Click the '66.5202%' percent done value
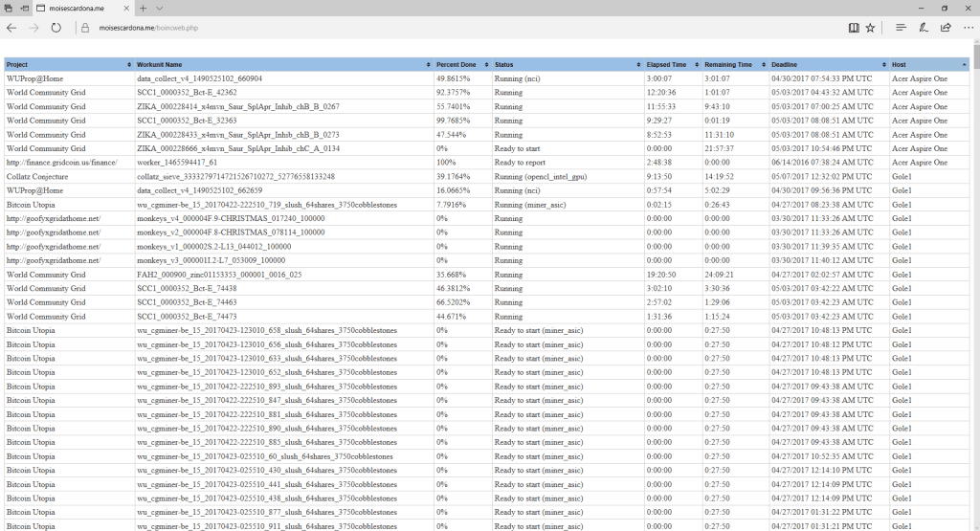Image resolution: width=980 pixels, height=531 pixels. [x=453, y=302]
